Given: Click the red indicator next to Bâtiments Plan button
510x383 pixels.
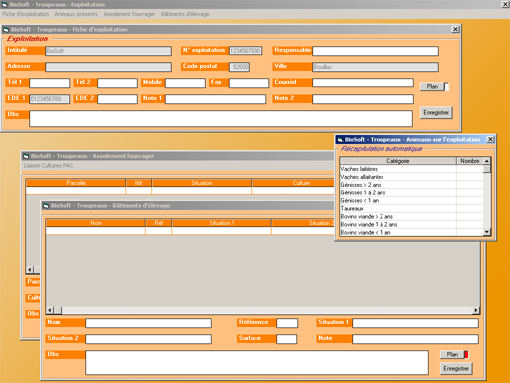Looking at the screenshot, I should [x=466, y=355].
